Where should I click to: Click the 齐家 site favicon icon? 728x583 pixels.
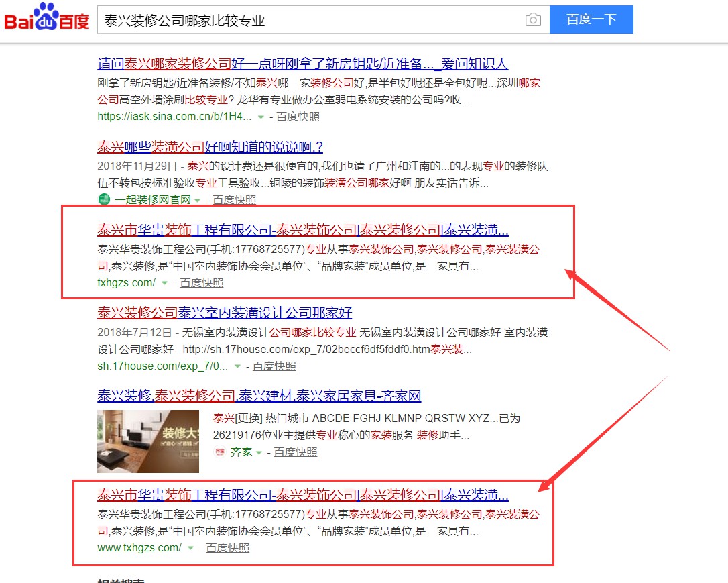(220, 452)
